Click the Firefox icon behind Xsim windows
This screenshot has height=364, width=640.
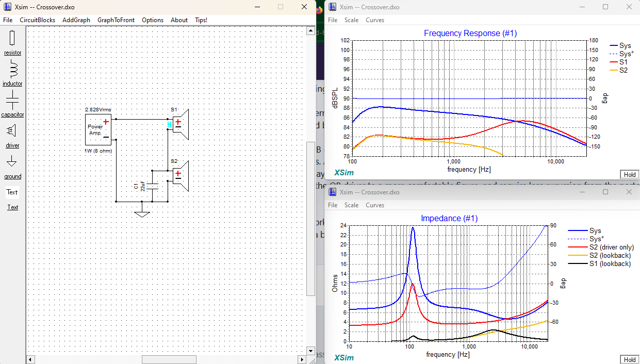(x=320, y=9)
